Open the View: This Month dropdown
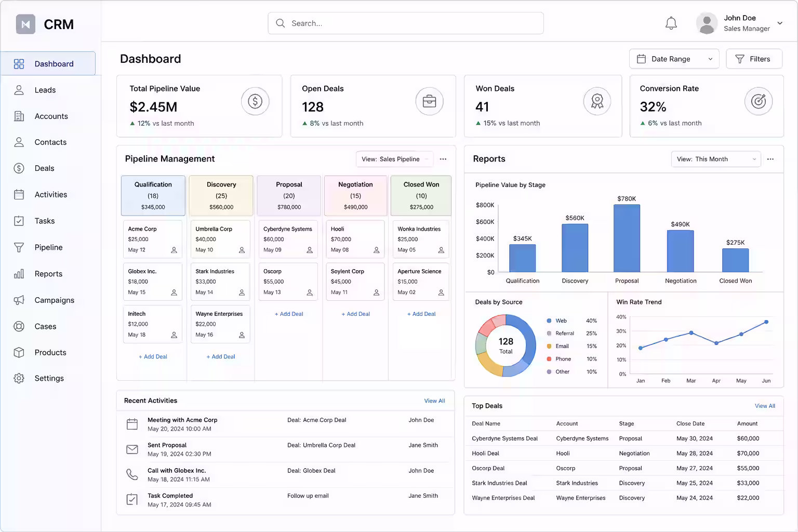Viewport: 798px width, 532px height. tap(716, 159)
